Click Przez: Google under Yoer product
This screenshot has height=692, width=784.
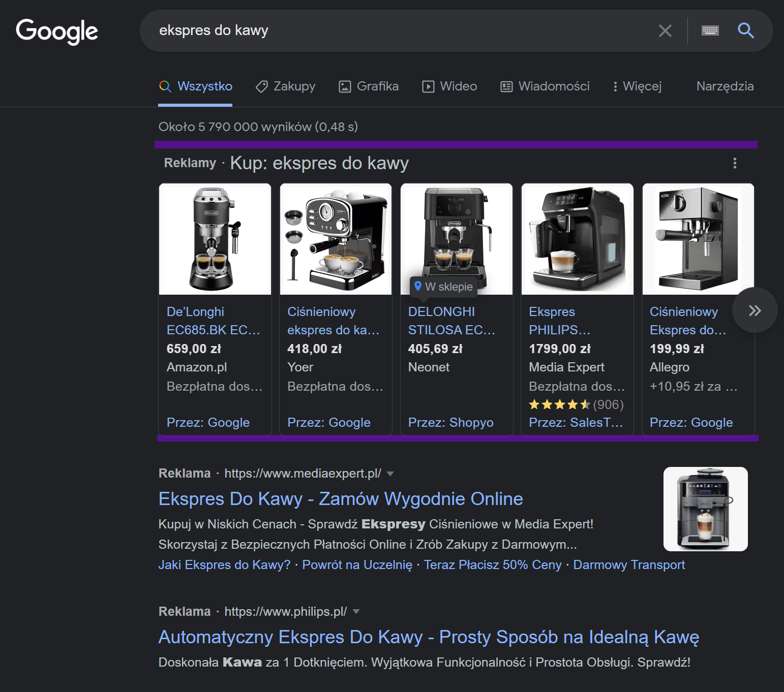[329, 423]
